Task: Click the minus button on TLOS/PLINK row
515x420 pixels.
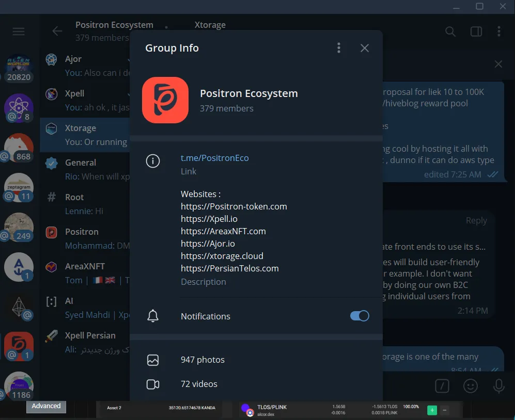Action: tap(444, 410)
